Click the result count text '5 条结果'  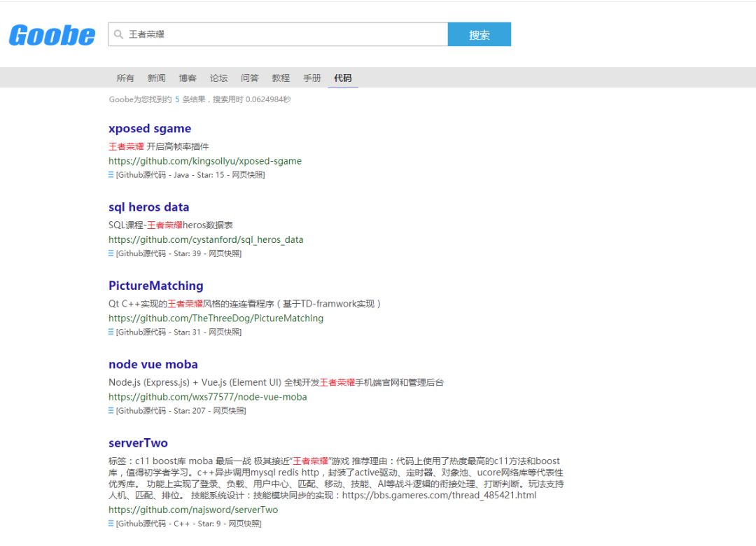190,99
